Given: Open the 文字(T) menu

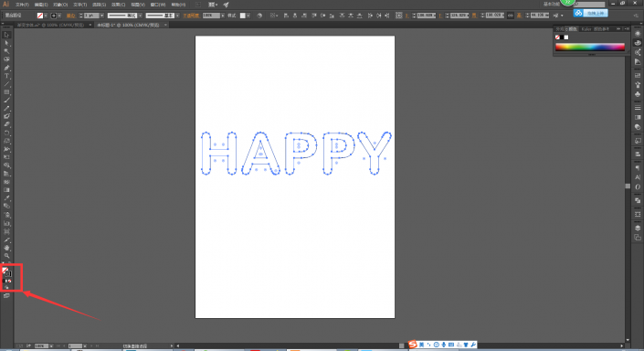Looking at the screenshot, I should [80, 5].
